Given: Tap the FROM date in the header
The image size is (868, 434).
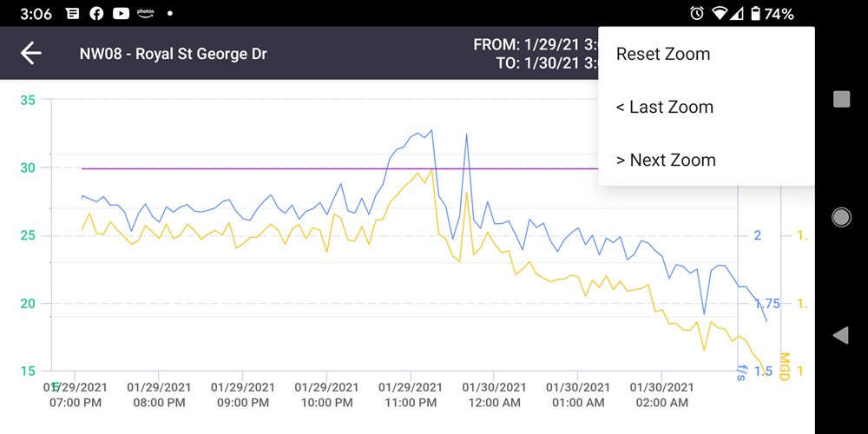Looking at the screenshot, I should pos(535,44).
